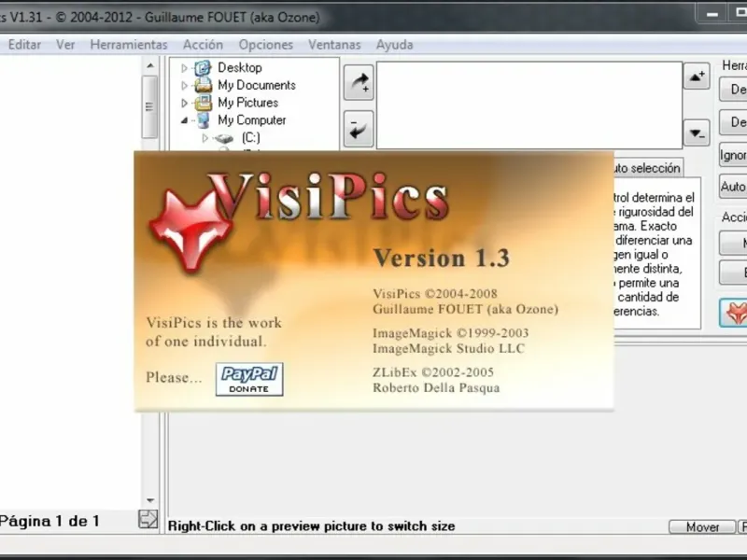This screenshot has height=560, width=747.
Task: Select the My Computer tree label
Action: 251,120
